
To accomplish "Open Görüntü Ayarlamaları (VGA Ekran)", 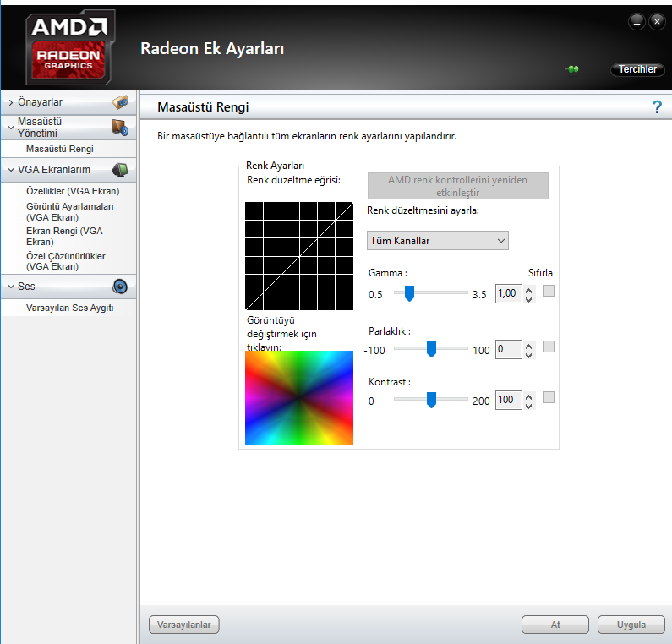I will pos(70,211).
